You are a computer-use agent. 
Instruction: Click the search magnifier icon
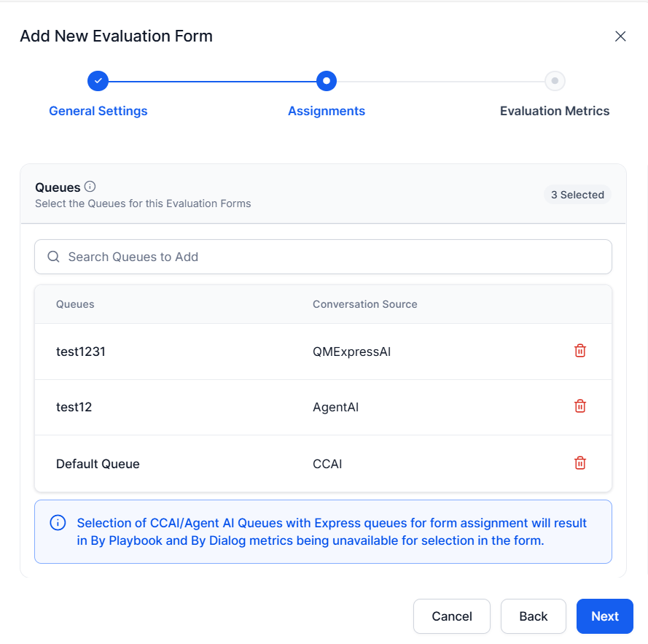pos(53,257)
